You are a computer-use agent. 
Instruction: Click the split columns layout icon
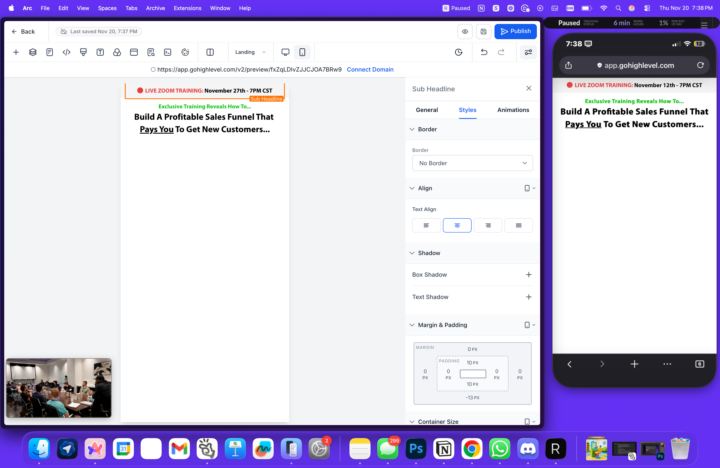click(210, 52)
